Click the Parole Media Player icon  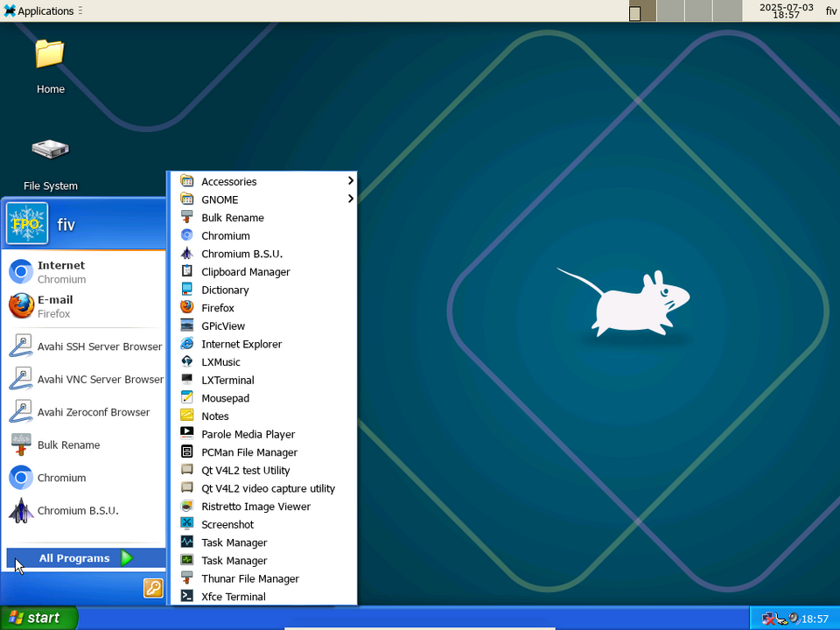pyautogui.click(x=186, y=434)
